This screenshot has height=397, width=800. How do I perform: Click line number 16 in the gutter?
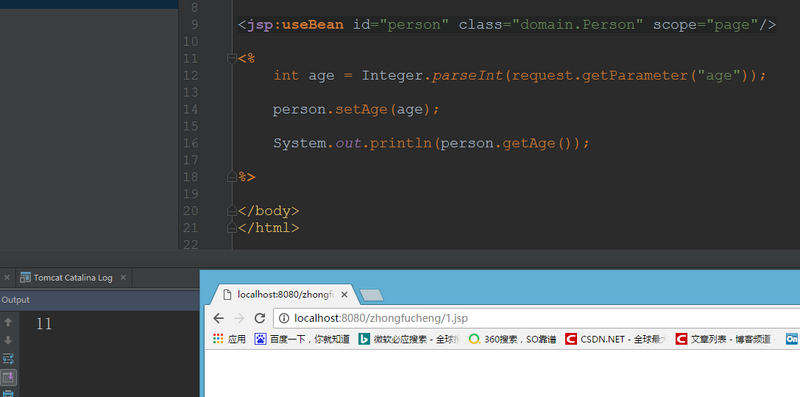coord(190,143)
